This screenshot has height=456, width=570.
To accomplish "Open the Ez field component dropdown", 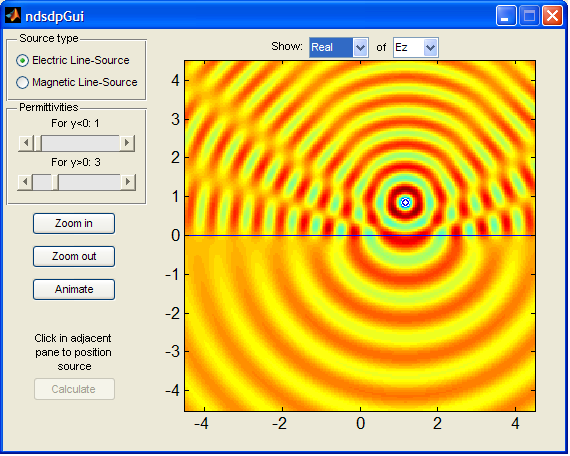I will click(x=416, y=47).
